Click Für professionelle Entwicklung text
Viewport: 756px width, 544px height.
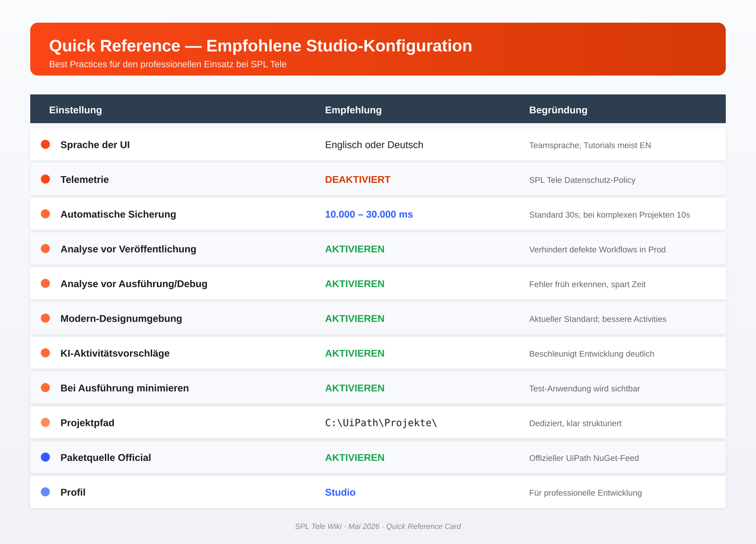(x=585, y=493)
